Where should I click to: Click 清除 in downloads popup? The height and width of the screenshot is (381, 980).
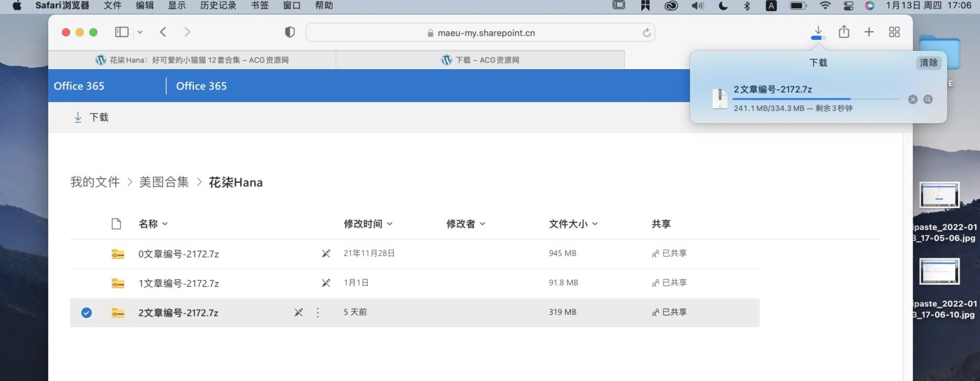(929, 63)
